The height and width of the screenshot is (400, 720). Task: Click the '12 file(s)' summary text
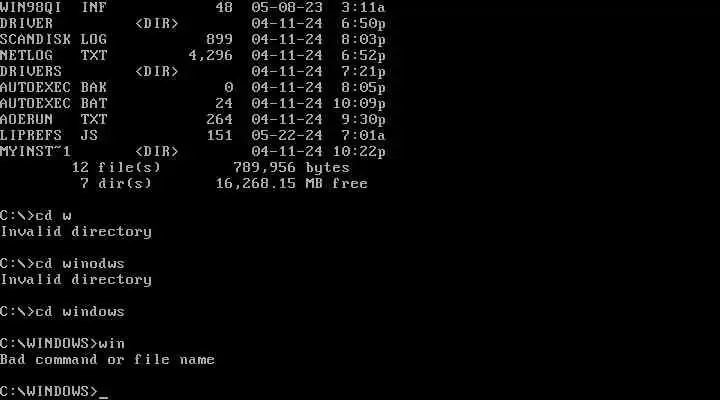tap(116, 168)
